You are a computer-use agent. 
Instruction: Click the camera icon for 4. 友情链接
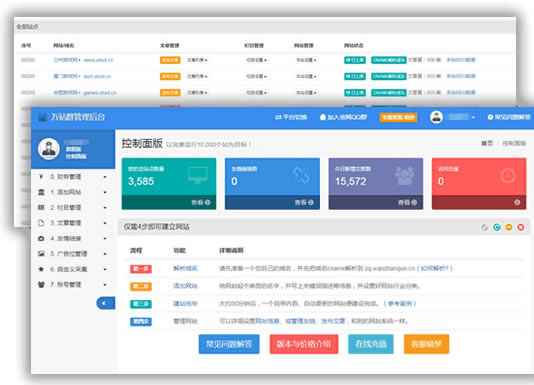point(41,238)
